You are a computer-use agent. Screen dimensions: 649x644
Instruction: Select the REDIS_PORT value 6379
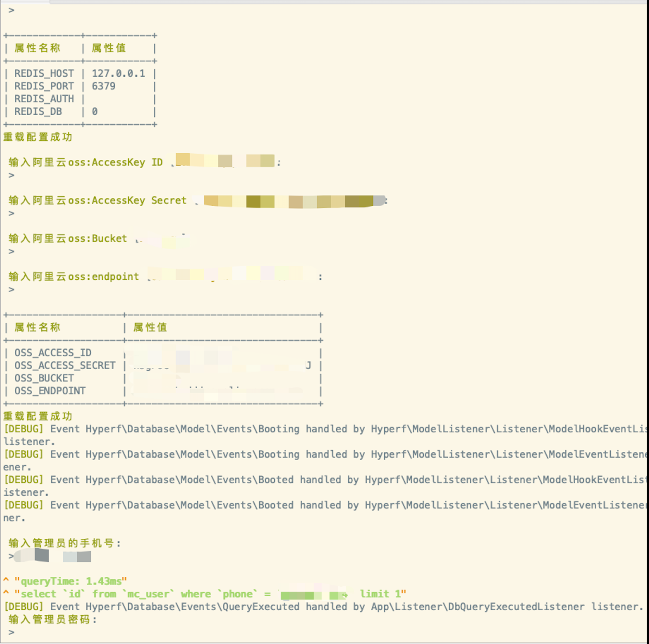pyautogui.click(x=104, y=86)
